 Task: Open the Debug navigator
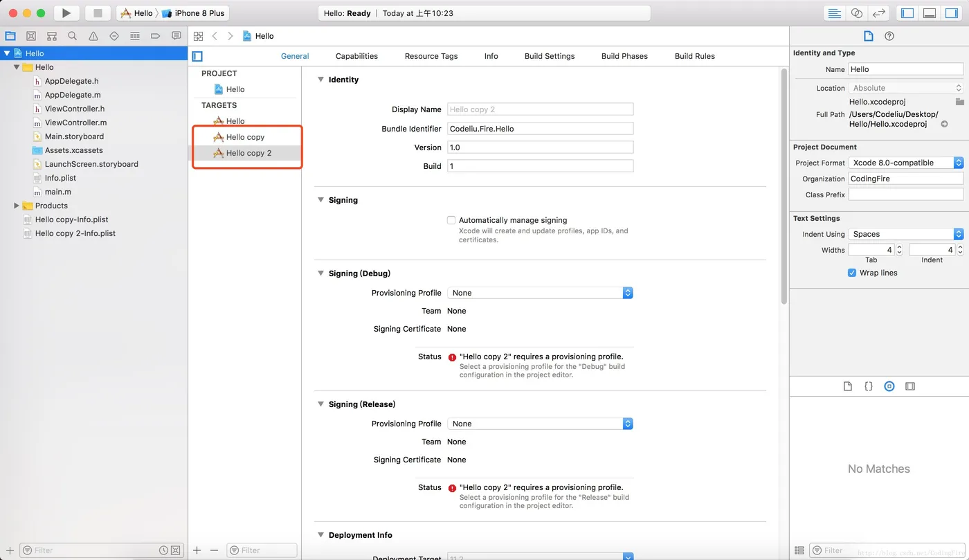(x=135, y=36)
